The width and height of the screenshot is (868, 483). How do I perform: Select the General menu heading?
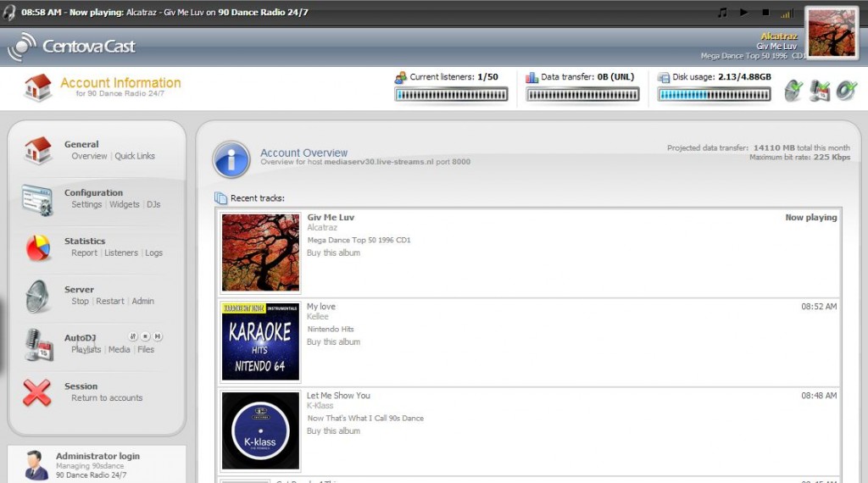click(x=81, y=144)
